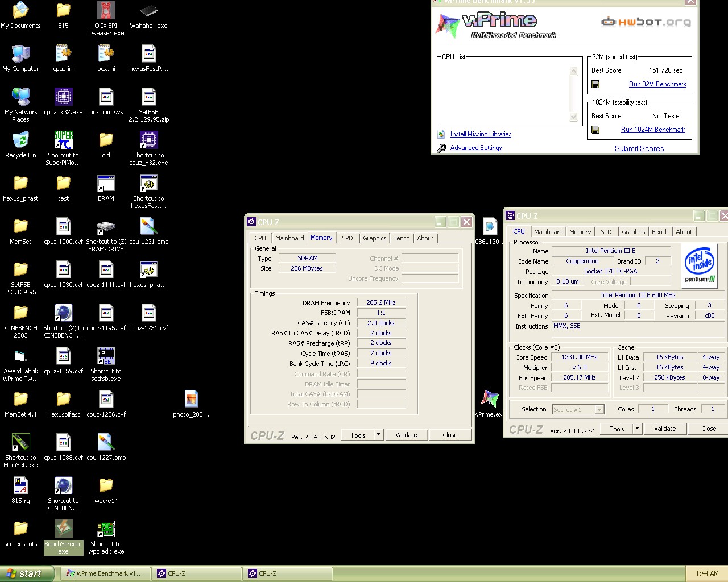Screen dimensions: 728x582
Task: Click the CPU List scrollbar down arrow
Action: click(x=574, y=117)
